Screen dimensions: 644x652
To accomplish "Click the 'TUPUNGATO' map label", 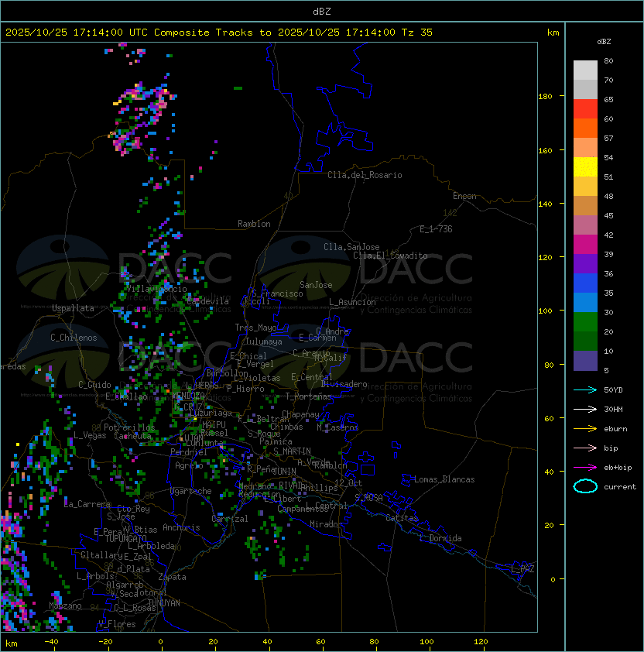I will tap(125, 538).
